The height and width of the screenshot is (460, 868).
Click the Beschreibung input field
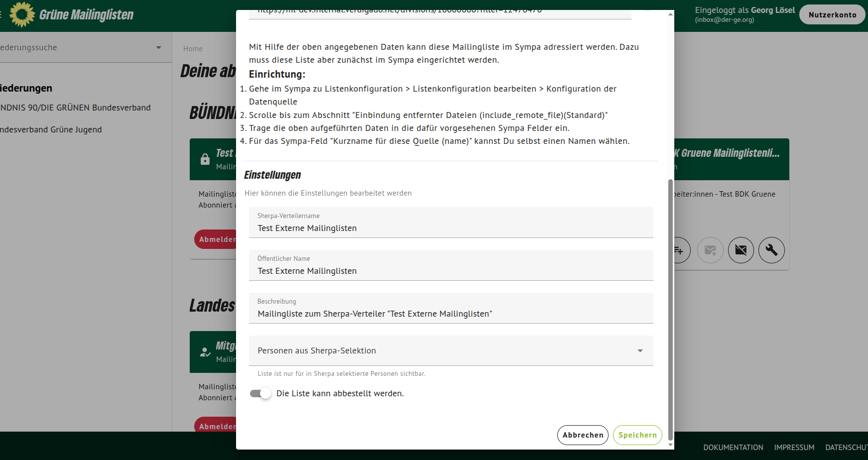pos(451,308)
